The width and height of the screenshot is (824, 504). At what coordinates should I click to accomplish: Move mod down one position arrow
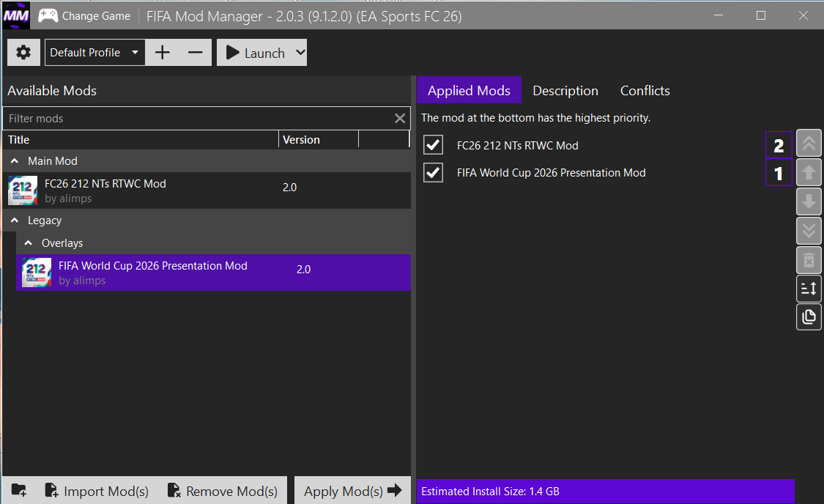coord(809,201)
